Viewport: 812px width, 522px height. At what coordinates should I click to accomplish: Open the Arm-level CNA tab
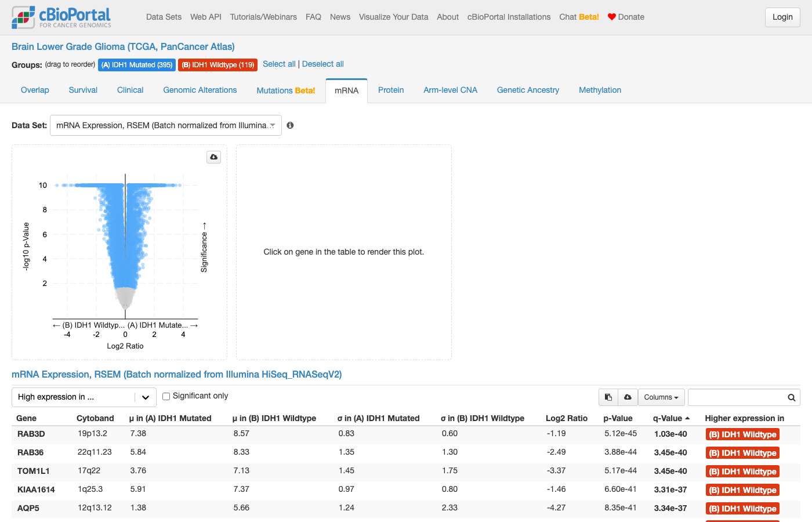(x=450, y=90)
